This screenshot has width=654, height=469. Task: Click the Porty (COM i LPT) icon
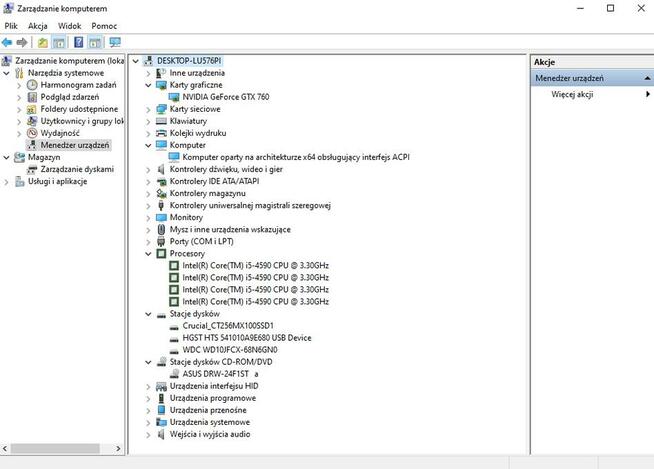[x=161, y=242]
